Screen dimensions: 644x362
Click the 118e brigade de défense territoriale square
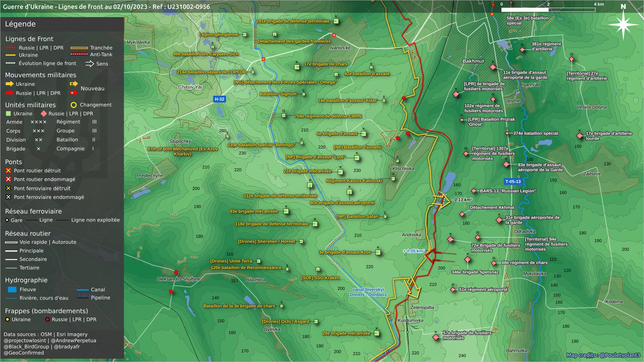pos(315,224)
